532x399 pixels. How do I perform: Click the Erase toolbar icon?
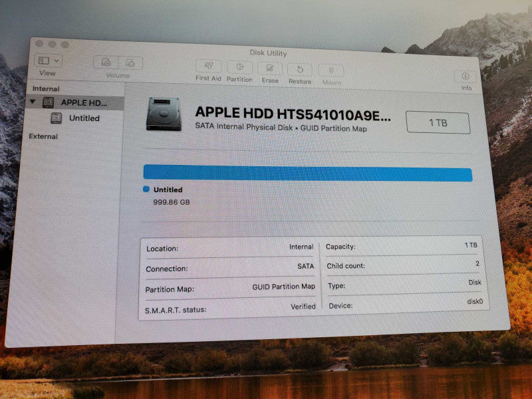pos(270,68)
